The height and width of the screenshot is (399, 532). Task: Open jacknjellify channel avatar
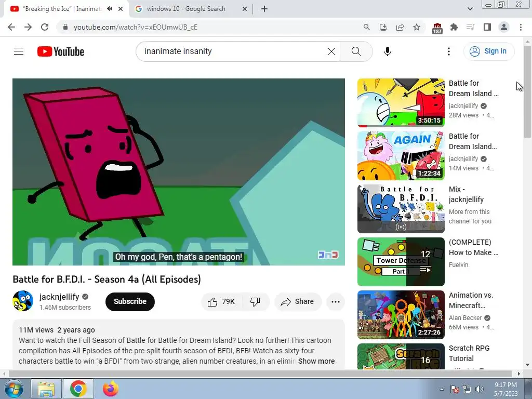[x=23, y=301]
